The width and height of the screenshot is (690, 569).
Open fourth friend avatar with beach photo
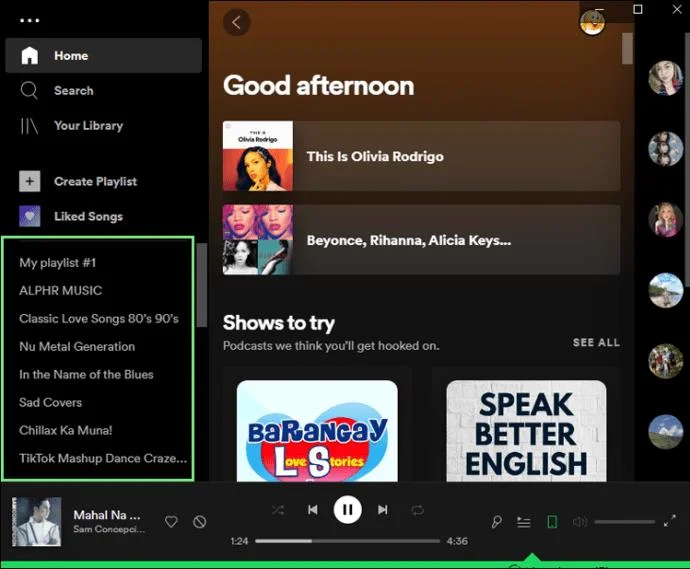(665, 290)
